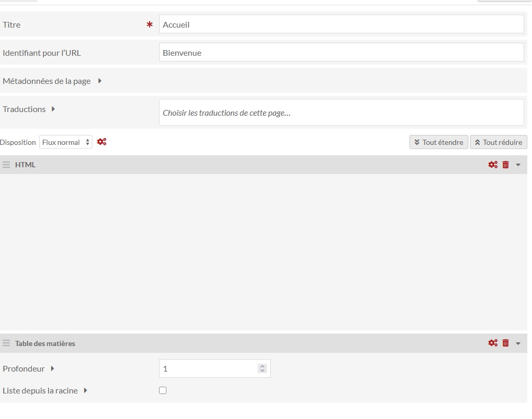
Task: Open the HTML block caret menu
Action: pyautogui.click(x=518, y=165)
